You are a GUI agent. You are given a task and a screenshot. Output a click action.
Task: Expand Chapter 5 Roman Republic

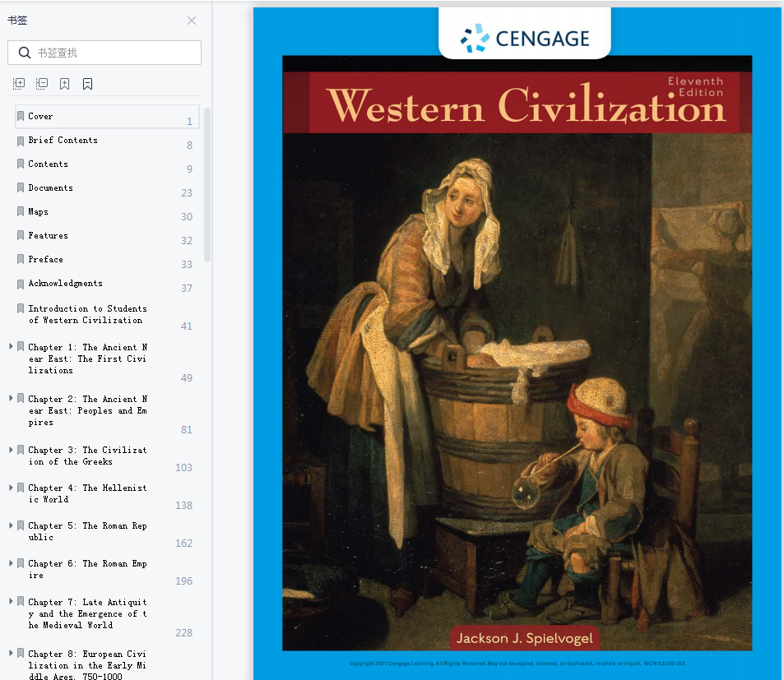11,525
